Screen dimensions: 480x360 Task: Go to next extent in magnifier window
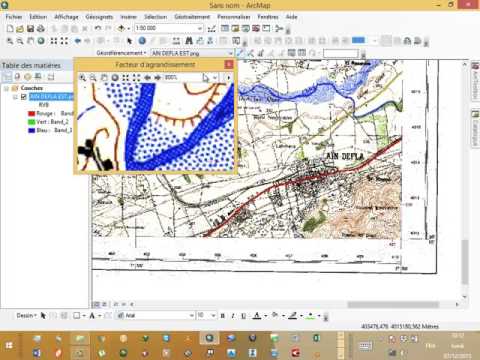pyautogui.click(x=157, y=78)
